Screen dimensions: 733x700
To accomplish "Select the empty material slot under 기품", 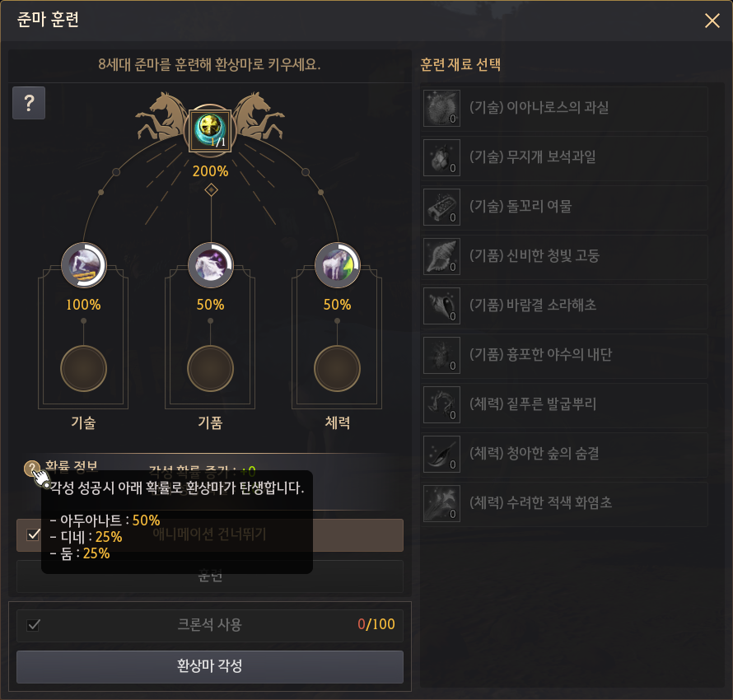I will (210, 369).
